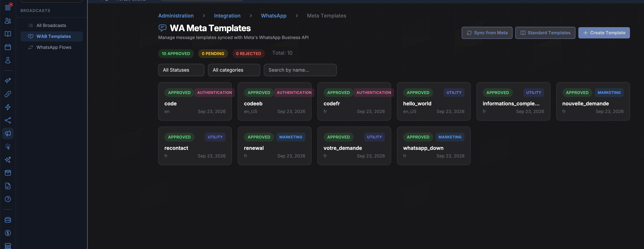Open the hello_world template card

tap(433, 101)
